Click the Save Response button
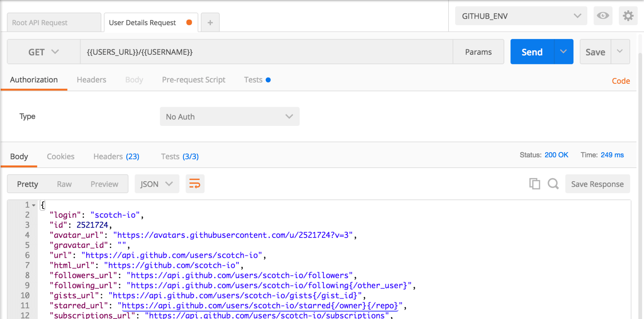The width and height of the screenshot is (644, 319). [x=597, y=184]
